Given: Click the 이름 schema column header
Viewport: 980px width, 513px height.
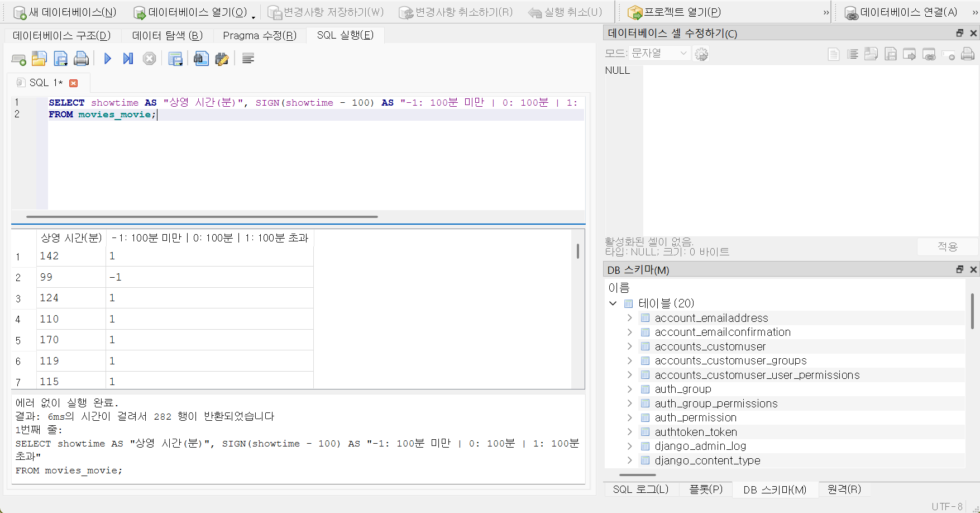Looking at the screenshot, I should pos(619,288).
